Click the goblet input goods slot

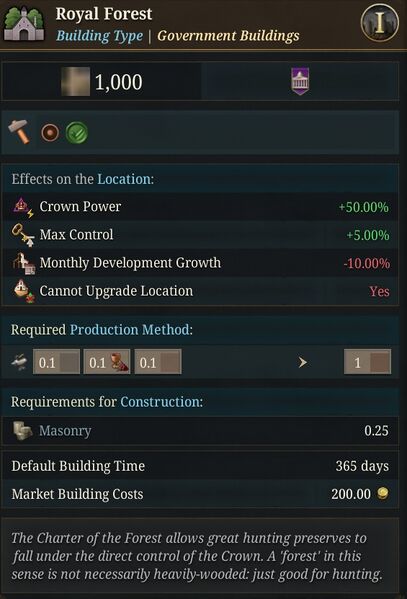point(107,362)
